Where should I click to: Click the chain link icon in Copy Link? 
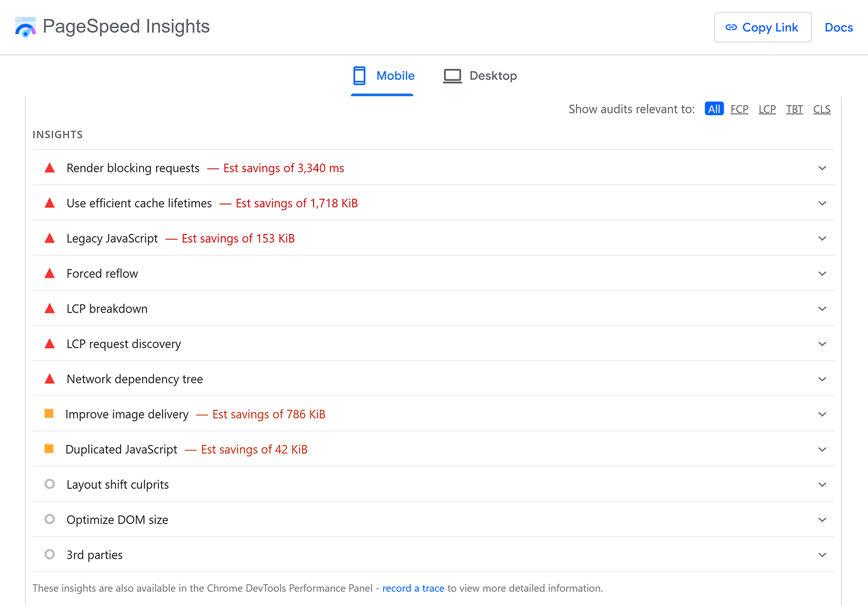(731, 27)
